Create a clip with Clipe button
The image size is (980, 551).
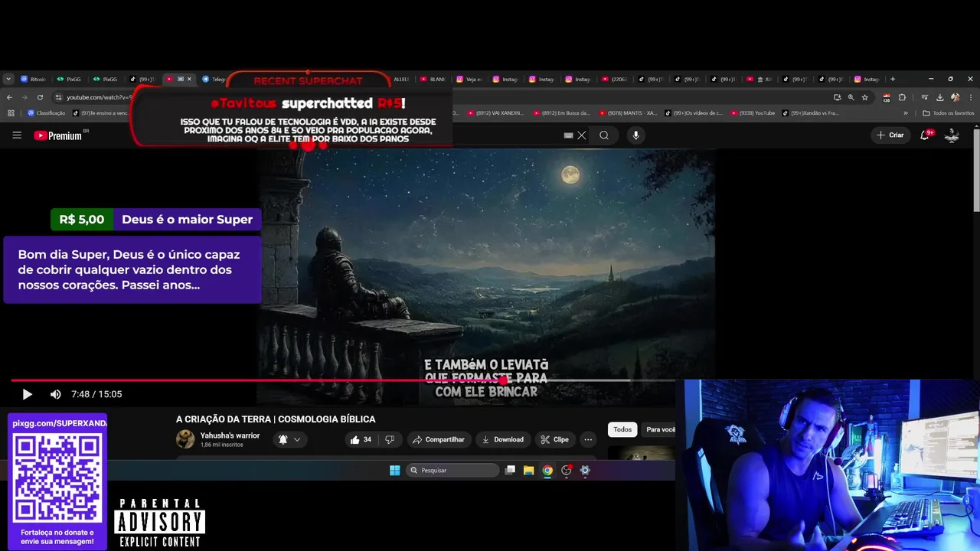(554, 439)
